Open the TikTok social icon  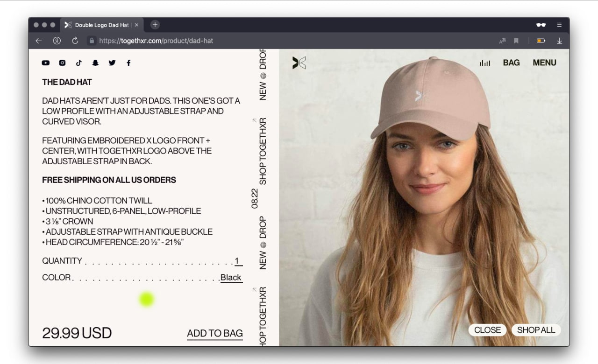(x=78, y=63)
